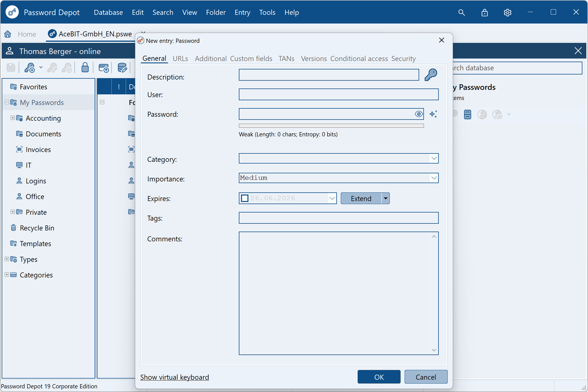Click the lock icon in the toolbar

click(85, 67)
